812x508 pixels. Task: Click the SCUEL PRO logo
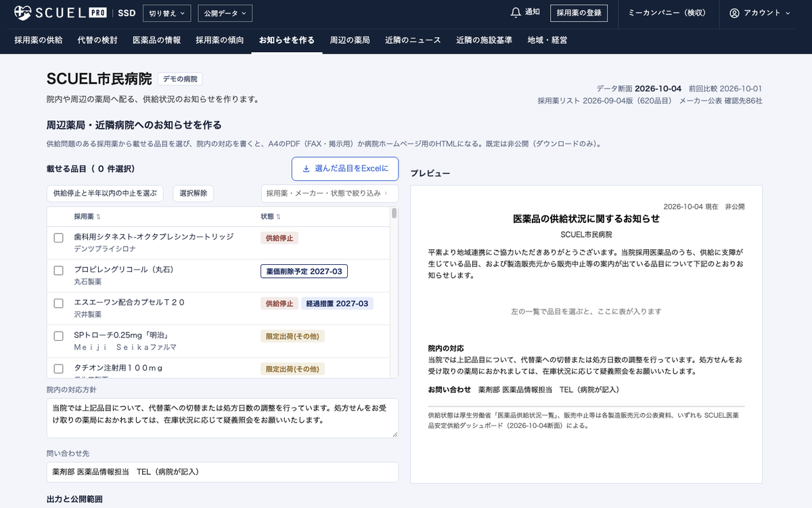(60, 13)
